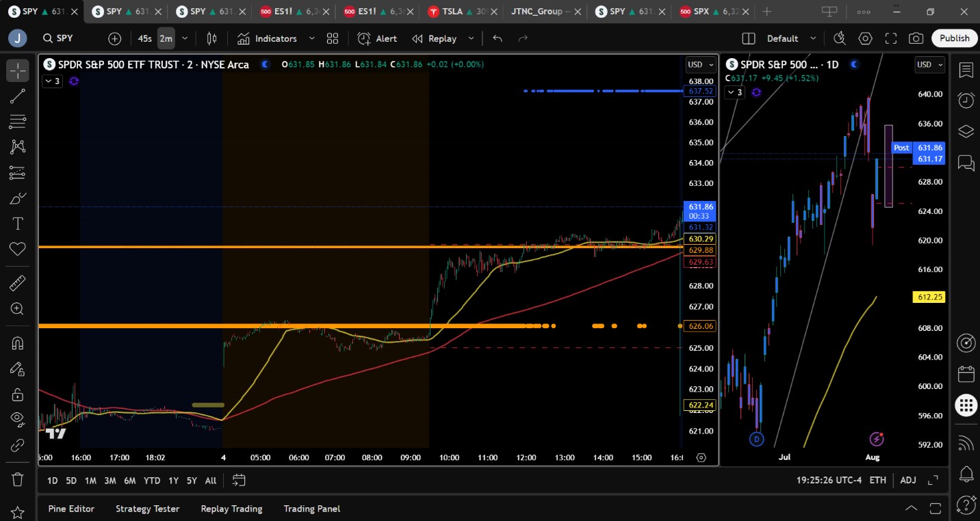Screen dimensions: 980x521
Task: Open the Default layout dropdown
Action: 791,39
